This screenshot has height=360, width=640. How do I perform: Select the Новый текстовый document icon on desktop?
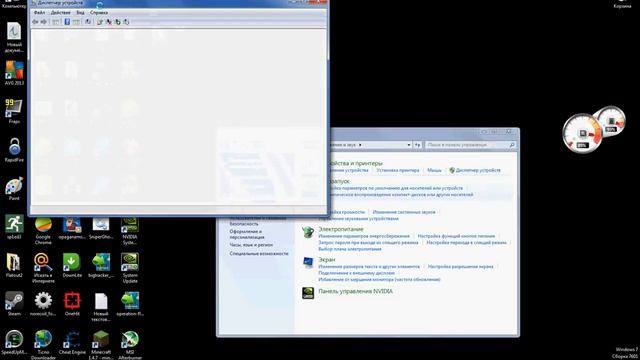pos(101,307)
